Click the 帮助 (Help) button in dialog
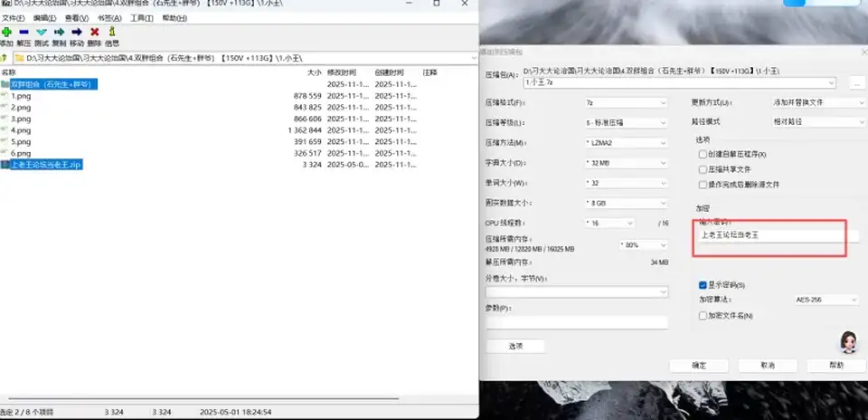The height and width of the screenshot is (420, 868). 836,366
